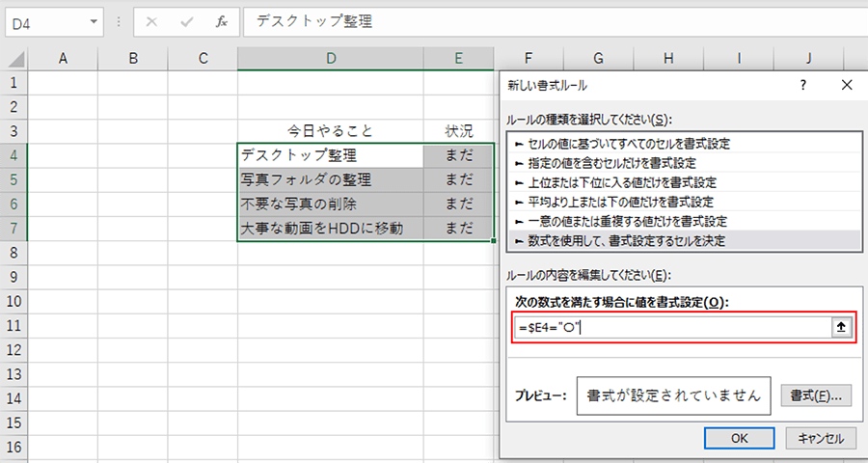The image size is (868, 463).
Task: Click まだ status next to デスクトップ整理
Action: click(458, 155)
